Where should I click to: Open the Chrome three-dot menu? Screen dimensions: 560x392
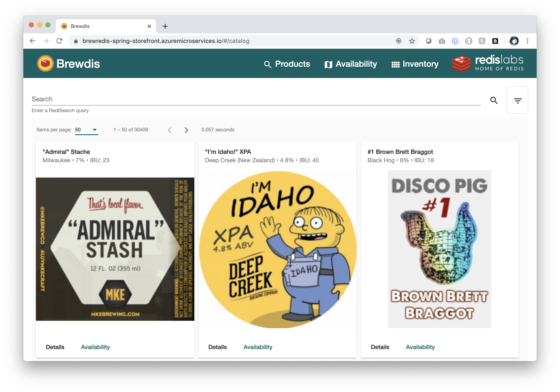[527, 41]
